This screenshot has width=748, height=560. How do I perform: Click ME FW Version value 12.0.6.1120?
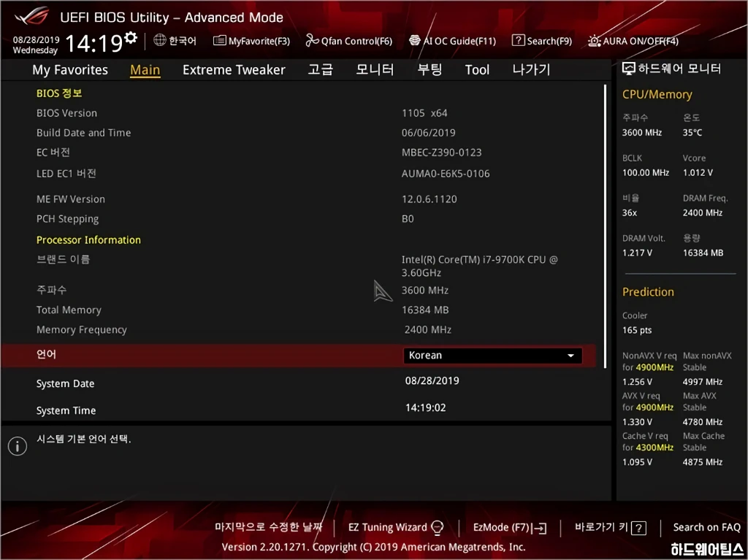click(430, 199)
